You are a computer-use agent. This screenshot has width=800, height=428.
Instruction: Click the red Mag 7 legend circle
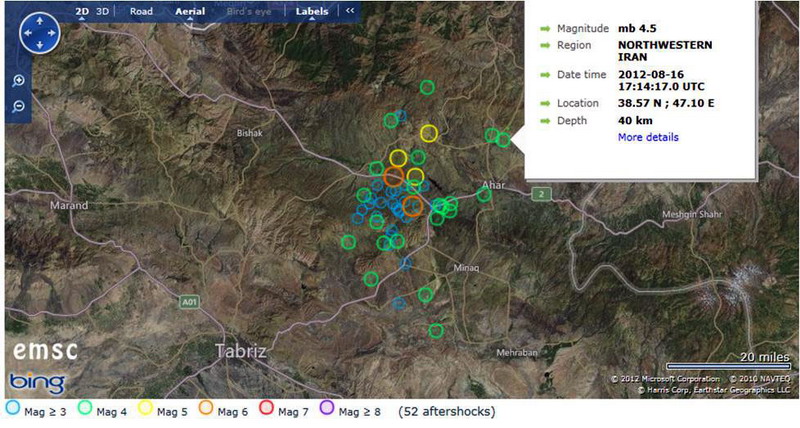click(x=266, y=411)
